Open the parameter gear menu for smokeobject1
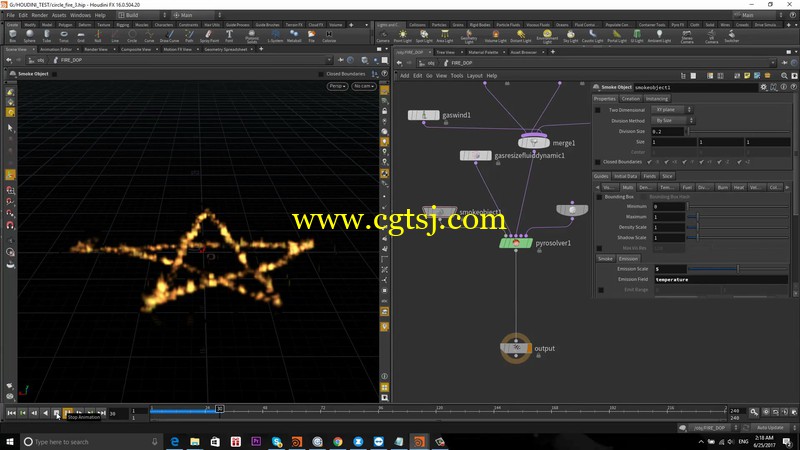800x450 pixels. (x=763, y=87)
